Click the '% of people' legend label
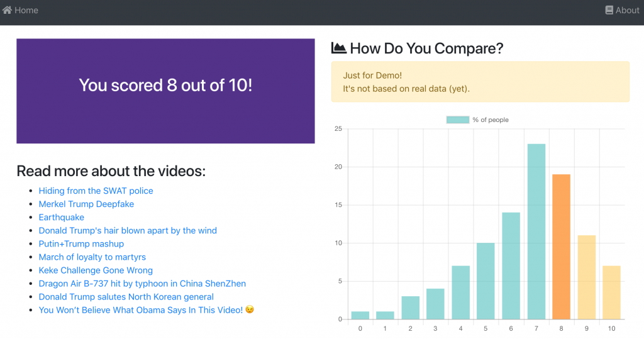The image size is (644, 339). click(x=491, y=119)
